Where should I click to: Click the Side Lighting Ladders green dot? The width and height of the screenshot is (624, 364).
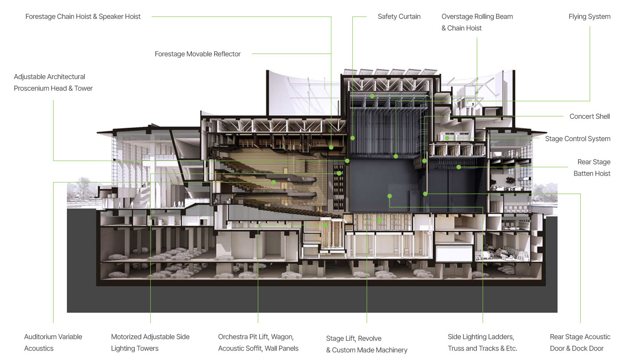tap(389, 196)
